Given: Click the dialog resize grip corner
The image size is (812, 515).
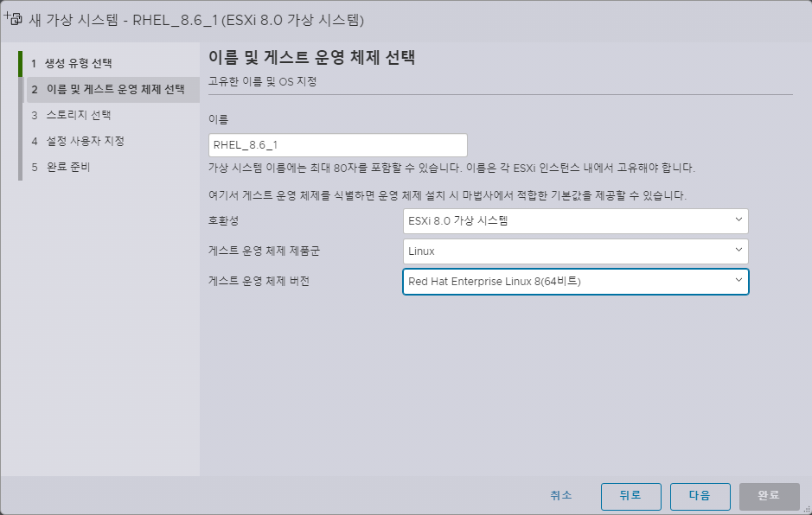Looking at the screenshot, I should click(806, 509).
